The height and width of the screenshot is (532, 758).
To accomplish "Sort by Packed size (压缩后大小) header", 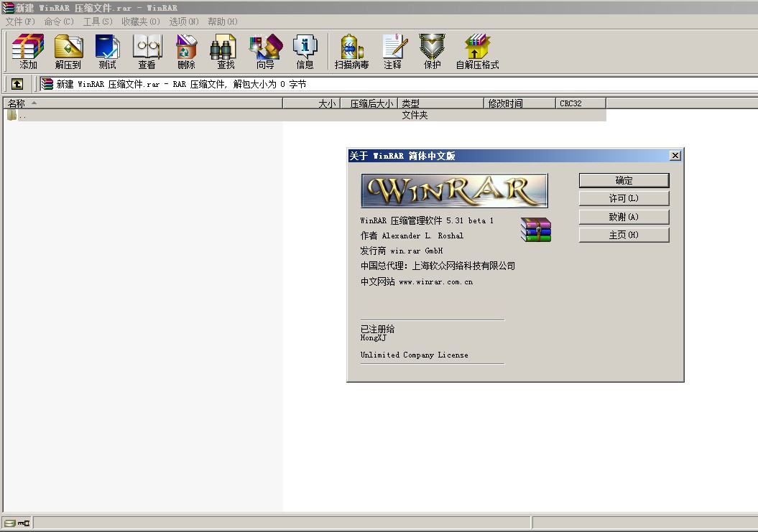I will pos(369,103).
